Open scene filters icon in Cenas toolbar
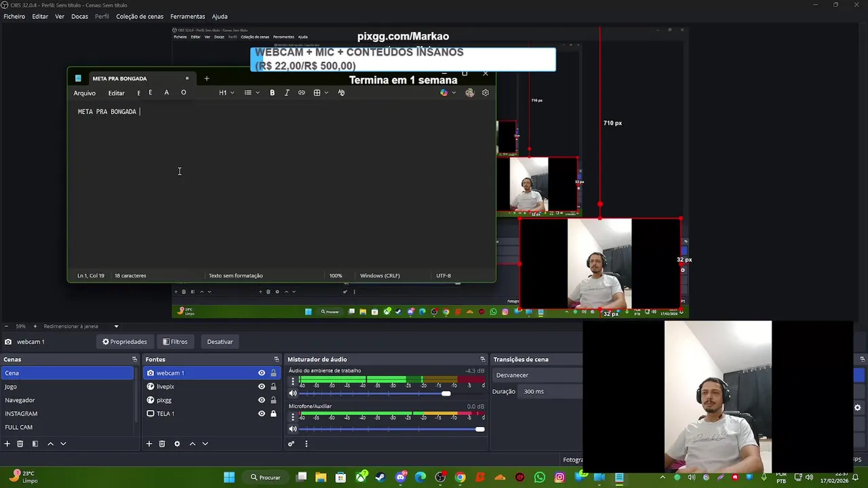This screenshot has height=488, width=868. click(x=35, y=444)
